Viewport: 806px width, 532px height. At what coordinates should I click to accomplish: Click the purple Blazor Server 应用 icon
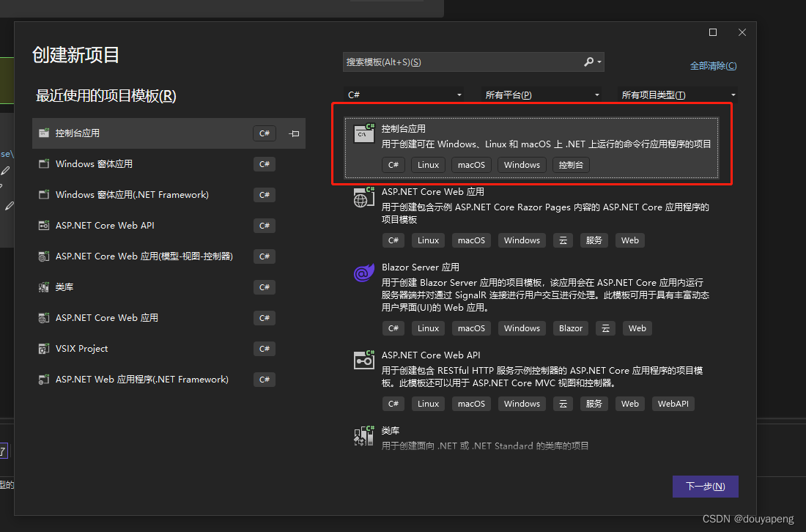coord(364,273)
